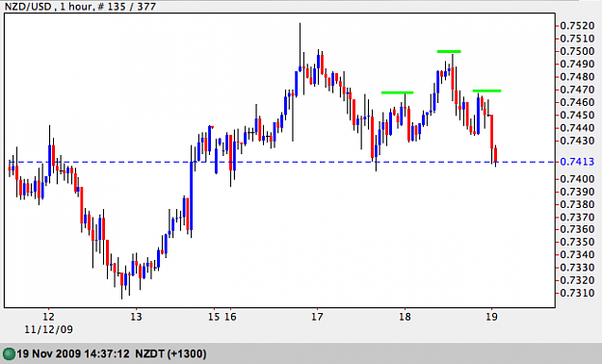Click the 0.7470 price axis label
This screenshot has width=602, height=364.
coord(577,90)
